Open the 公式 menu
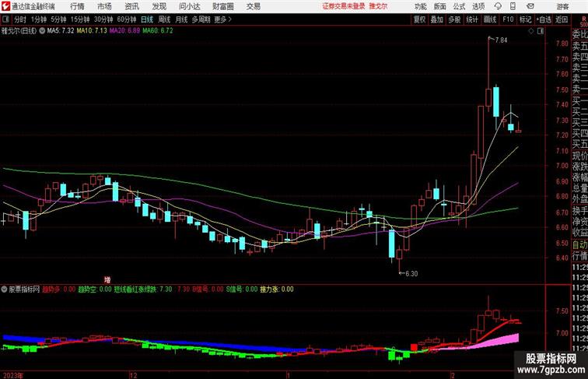 [459, 6]
